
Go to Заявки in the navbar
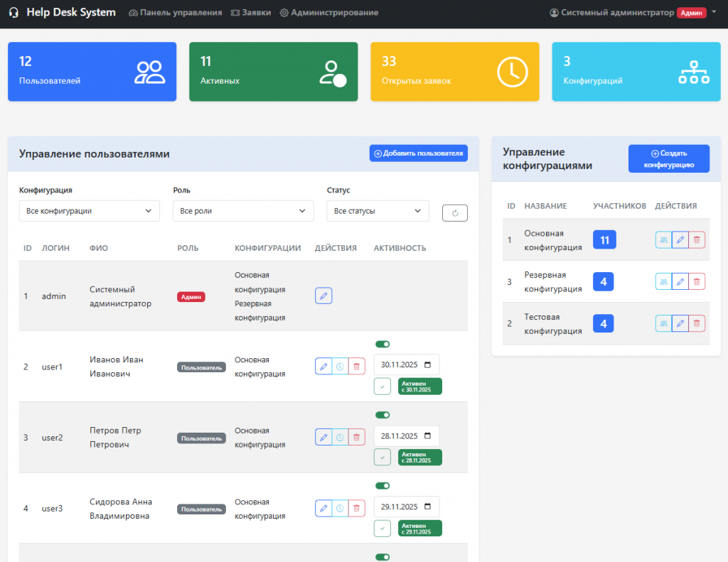point(251,13)
